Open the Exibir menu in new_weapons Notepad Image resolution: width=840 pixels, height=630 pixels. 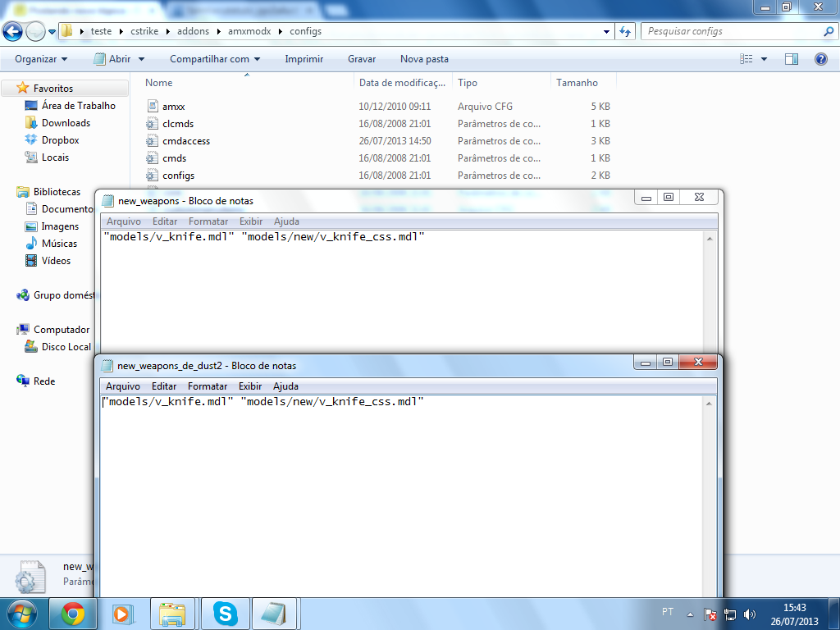click(x=251, y=221)
